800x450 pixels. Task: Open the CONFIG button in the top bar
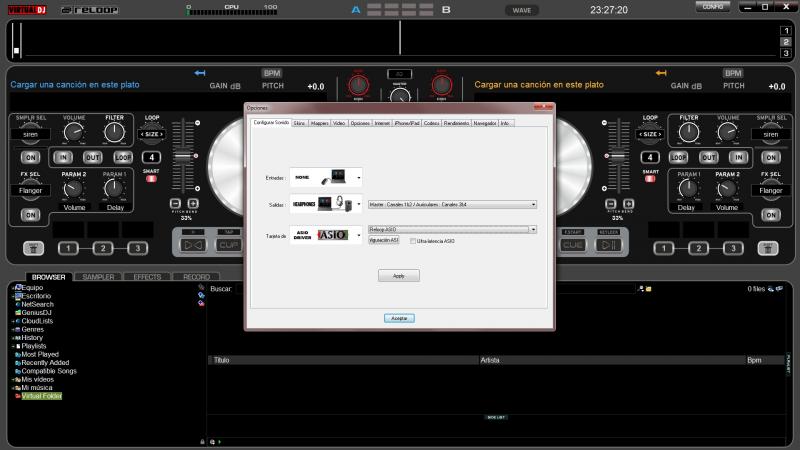pos(713,7)
